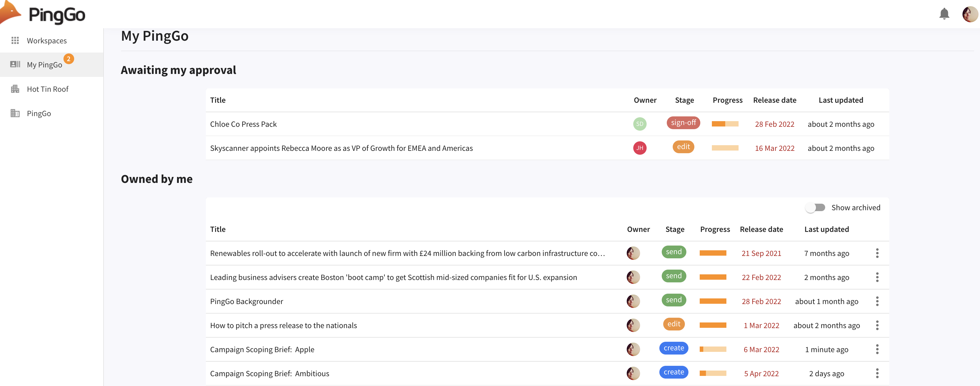Select Hot Tin Roof in the sidebar
The height and width of the screenshot is (386, 980).
(47, 89)
